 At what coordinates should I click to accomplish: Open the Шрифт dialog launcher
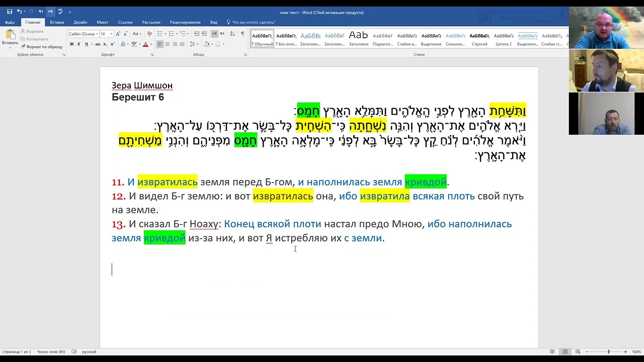click(x=152, y=54)
